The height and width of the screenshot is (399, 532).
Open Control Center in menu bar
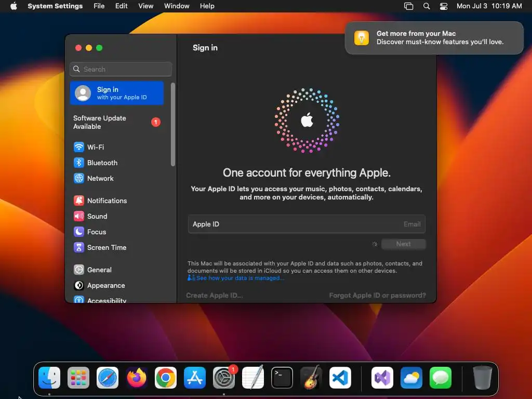click(444, 6)
